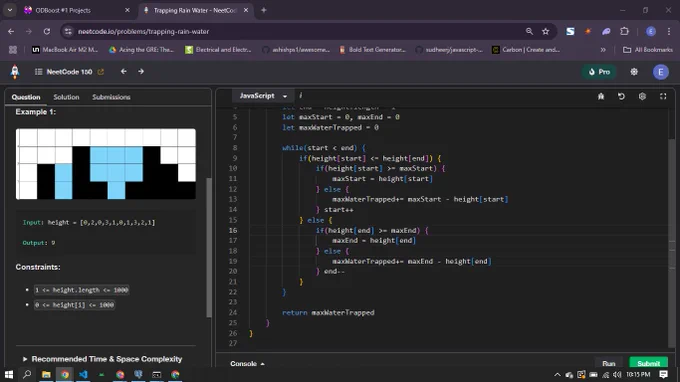Image resolution: width=680 pixels, height=382 pixels.
Task: Open the apps grid in bookmarks bar
Action: coord(13,50)
